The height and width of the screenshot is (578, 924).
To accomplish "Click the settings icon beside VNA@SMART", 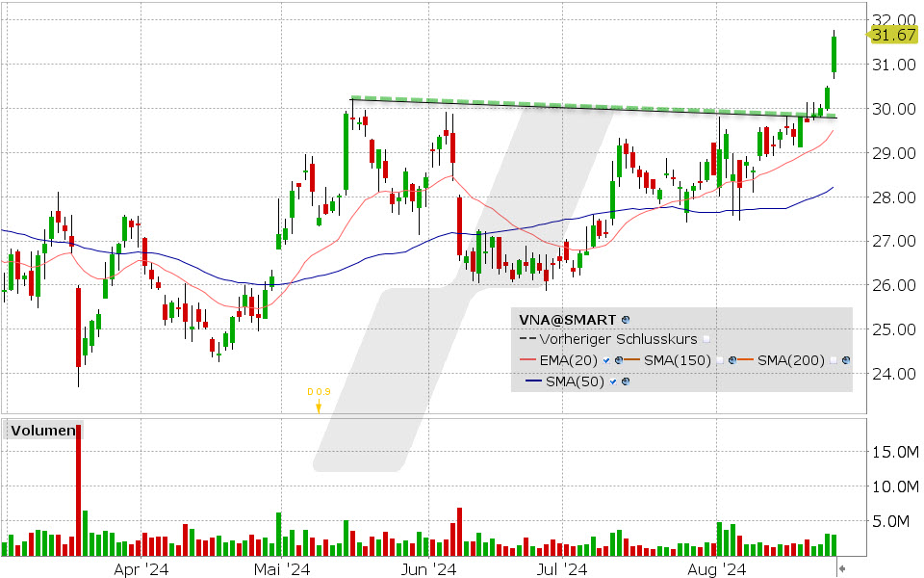I will 626,320.
